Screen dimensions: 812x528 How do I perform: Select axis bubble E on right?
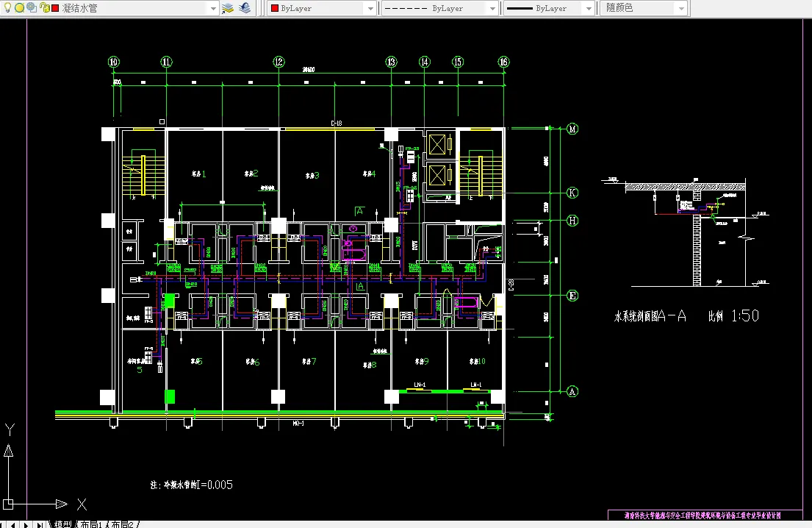point(572,296)
